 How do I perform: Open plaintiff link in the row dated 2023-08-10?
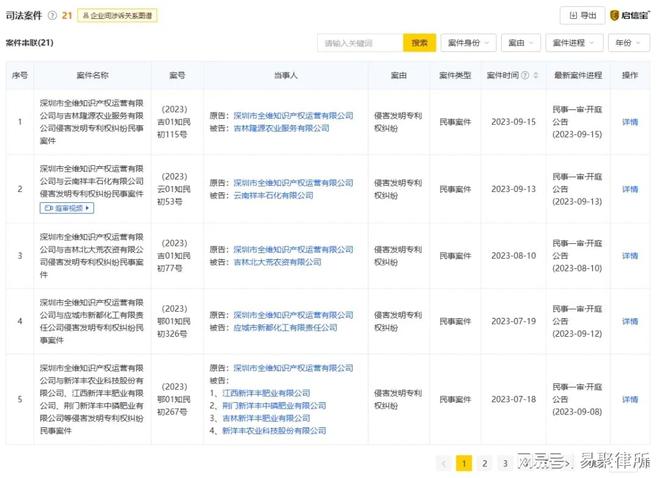tap(293, 250)
